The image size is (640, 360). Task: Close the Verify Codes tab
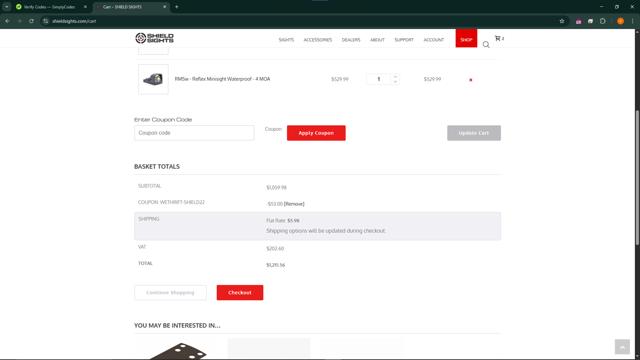coord(85,7)
